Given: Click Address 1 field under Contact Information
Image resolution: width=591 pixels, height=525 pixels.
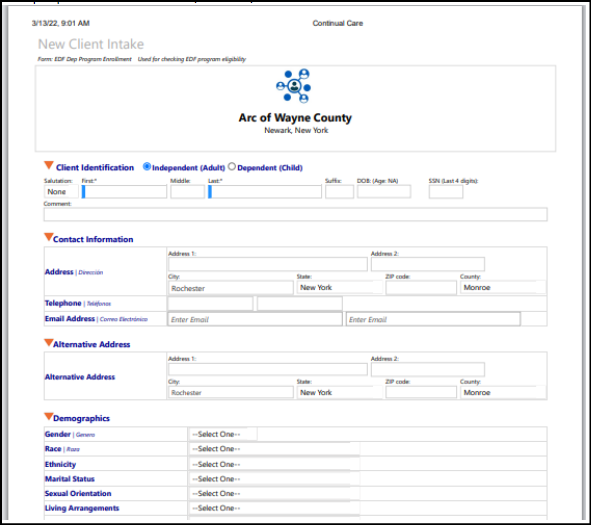Looking at the screenshot, I should [x=268, y=264].
